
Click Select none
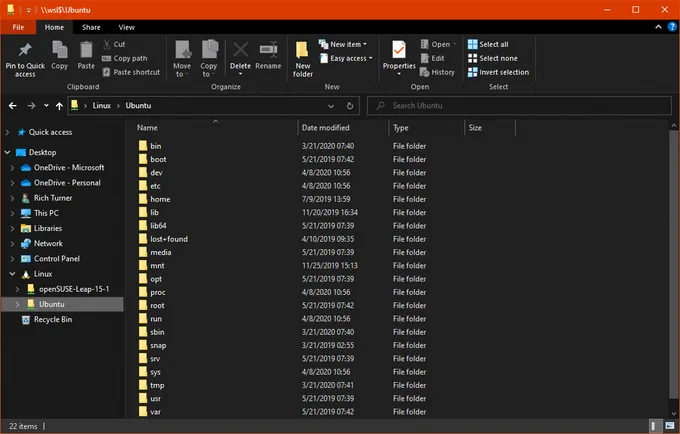(493, 58)
